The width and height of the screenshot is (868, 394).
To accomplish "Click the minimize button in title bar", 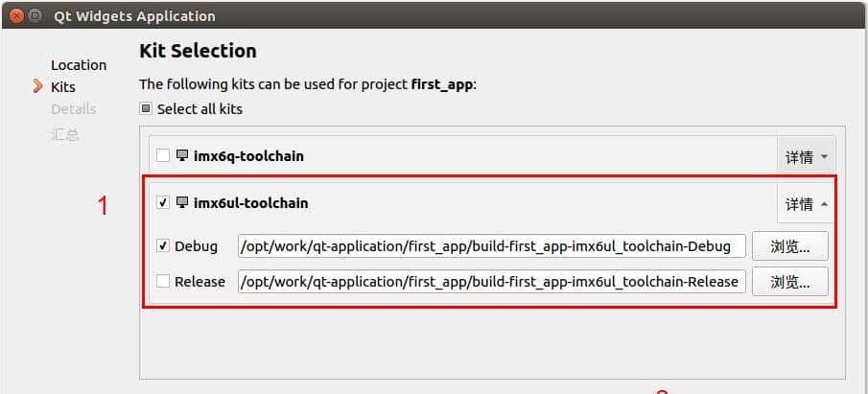I will 35,16.
